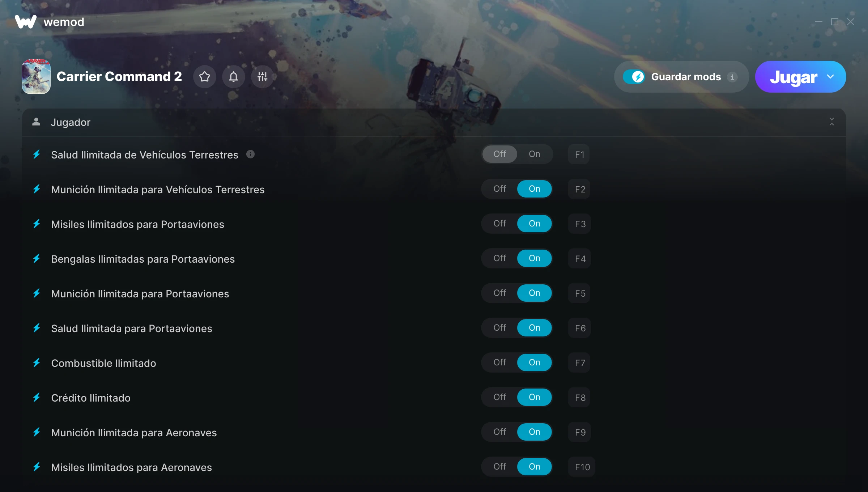The width and height of the screenshot is (868, 492).
Task: Open the Jugar dropdown arrow
Action: (x=830, y=77)
